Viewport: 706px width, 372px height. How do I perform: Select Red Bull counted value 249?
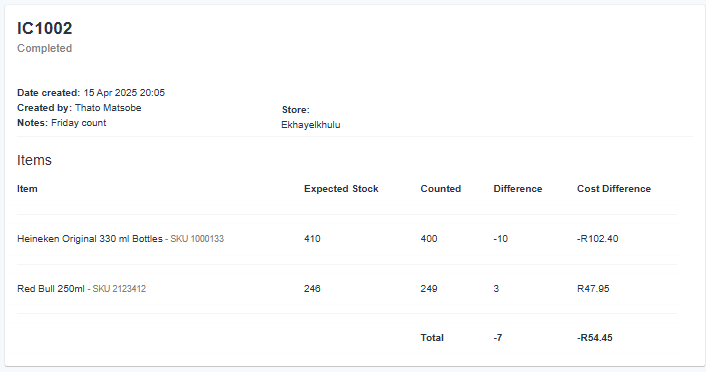pos(429,289)
